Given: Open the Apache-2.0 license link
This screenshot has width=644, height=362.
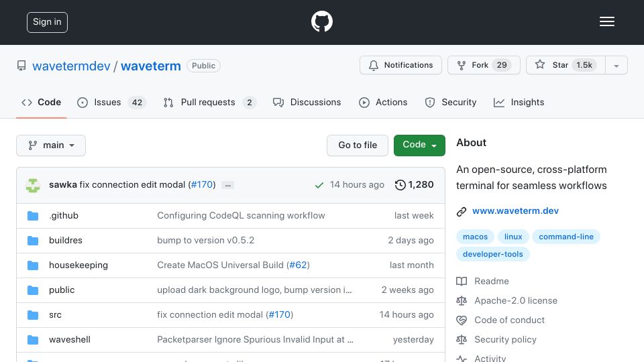Looking at the screenshot, I should point(516,300).
